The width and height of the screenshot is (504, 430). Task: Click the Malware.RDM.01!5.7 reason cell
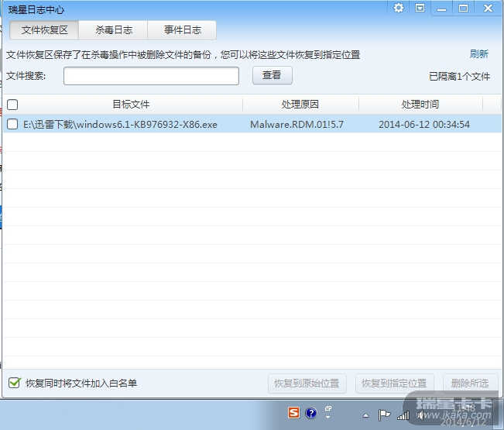(297, 125)
